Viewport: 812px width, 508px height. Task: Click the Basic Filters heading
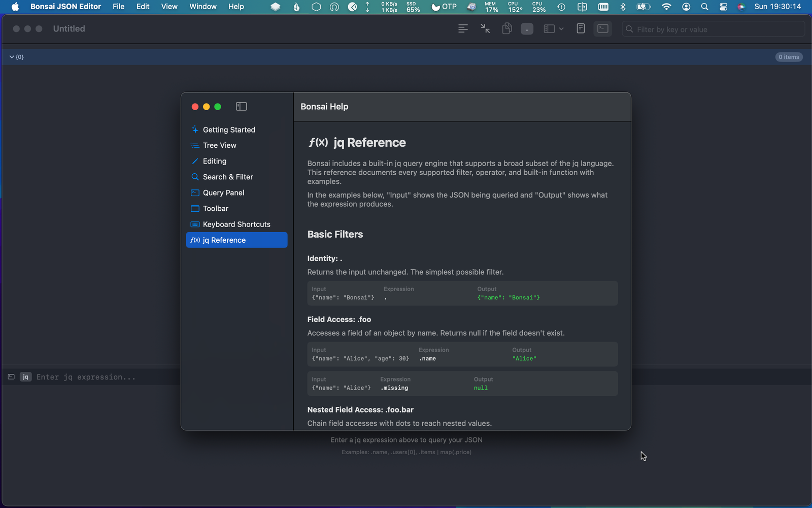(335, 234)
